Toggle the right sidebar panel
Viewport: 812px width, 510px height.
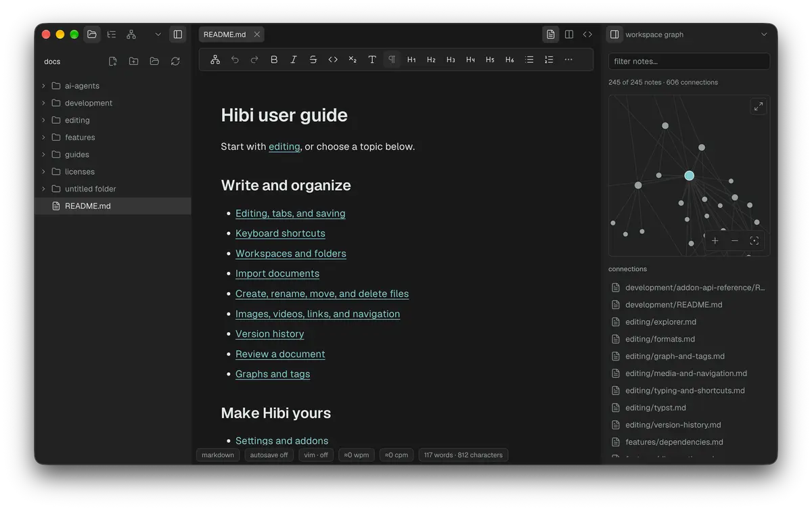[614, 34]
